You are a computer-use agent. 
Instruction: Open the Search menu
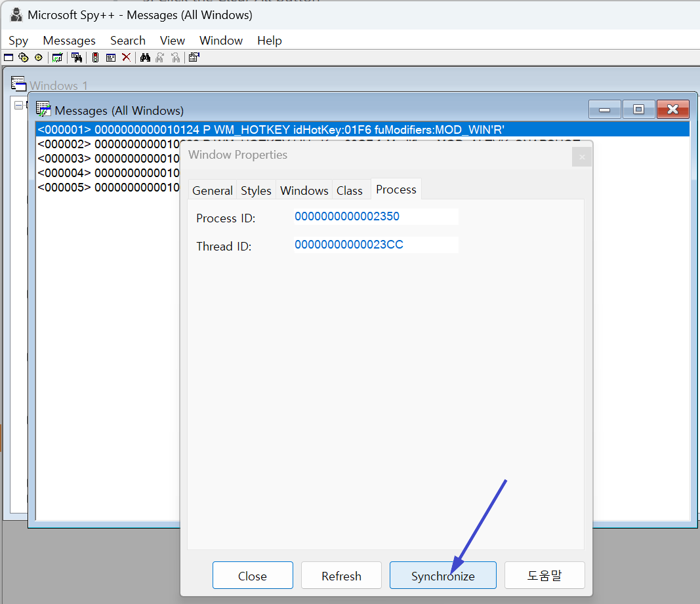tap(128, 41)
